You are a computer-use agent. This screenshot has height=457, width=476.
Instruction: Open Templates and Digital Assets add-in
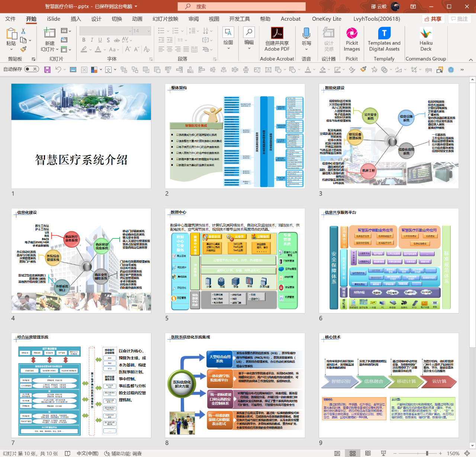384,39
